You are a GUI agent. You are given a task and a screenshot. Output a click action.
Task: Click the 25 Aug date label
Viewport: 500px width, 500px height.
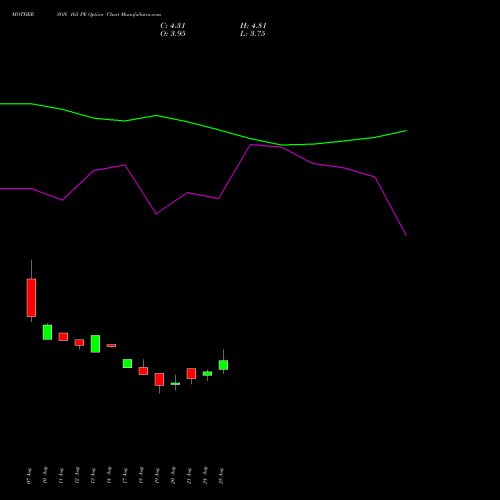pyautogui.click(x=221, y=476)
